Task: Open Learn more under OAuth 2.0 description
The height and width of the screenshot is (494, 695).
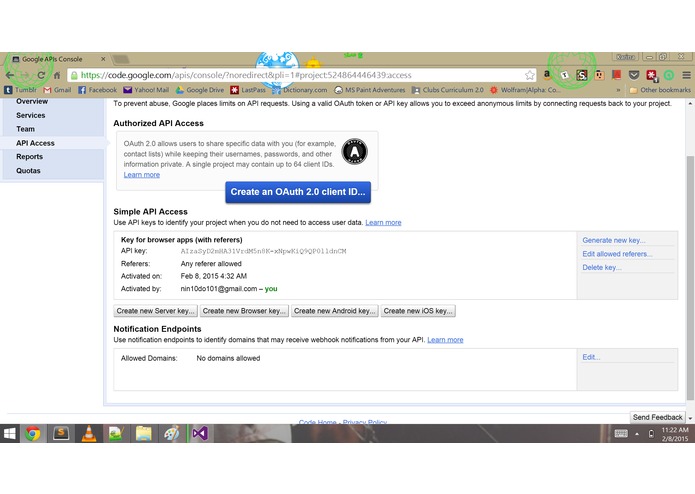Action: click(142, 175)
